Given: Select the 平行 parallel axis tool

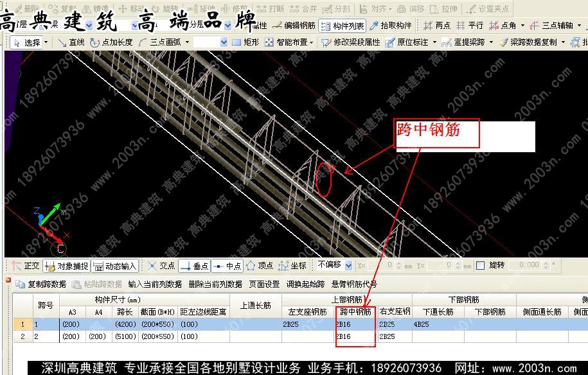Looking at the screenshot, I should [x=470, y=26].
